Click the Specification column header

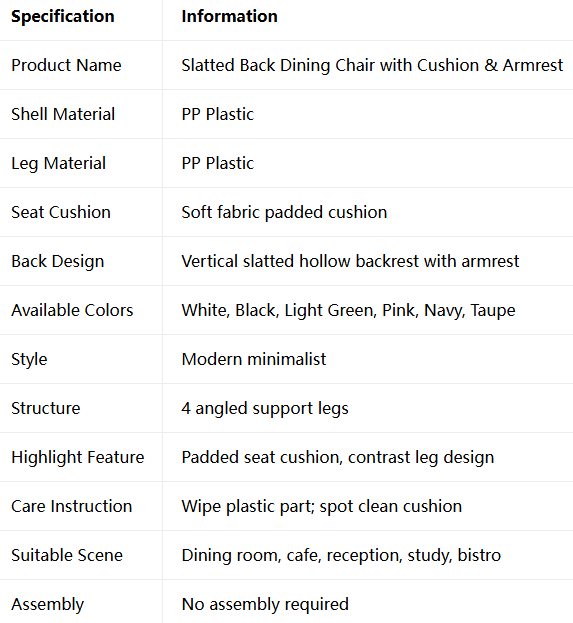[63, 16]
